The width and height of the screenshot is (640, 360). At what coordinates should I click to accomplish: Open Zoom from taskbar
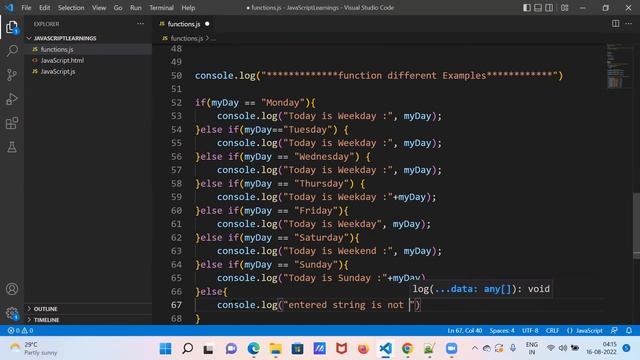pyautogui.click(x=451, y=349)
